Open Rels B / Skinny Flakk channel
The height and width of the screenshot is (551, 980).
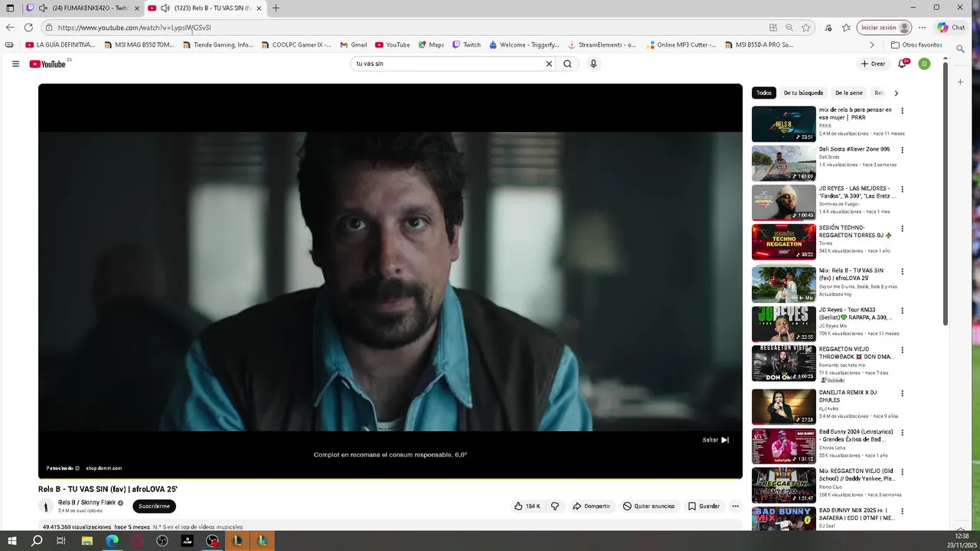tap(87, 503)
